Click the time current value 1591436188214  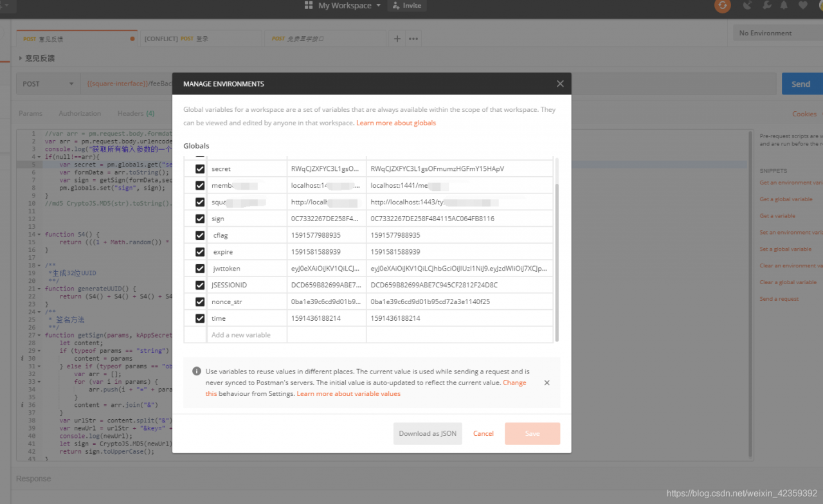pyautogui.click(x=459, y=318)
